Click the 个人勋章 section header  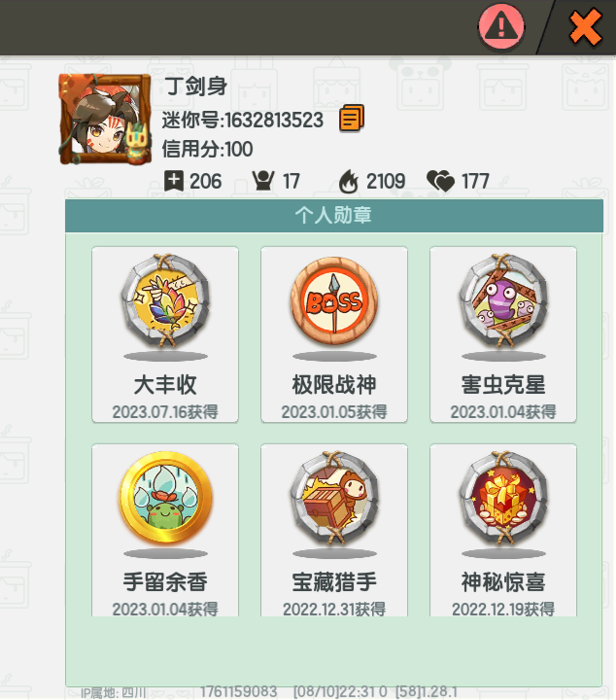click(x=334, y=216)
